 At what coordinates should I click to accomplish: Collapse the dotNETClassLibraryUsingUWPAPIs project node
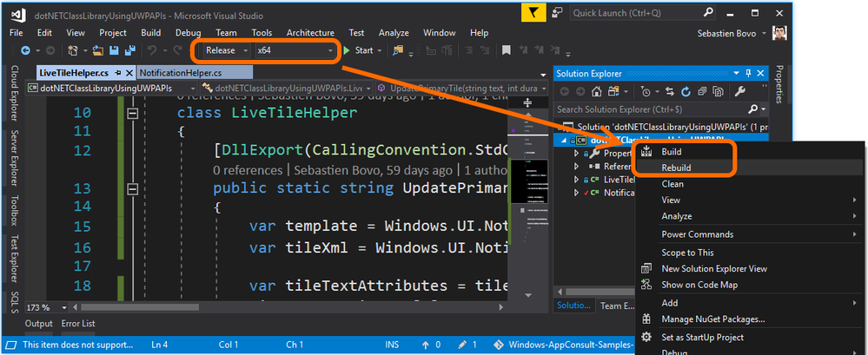point(564,140)
